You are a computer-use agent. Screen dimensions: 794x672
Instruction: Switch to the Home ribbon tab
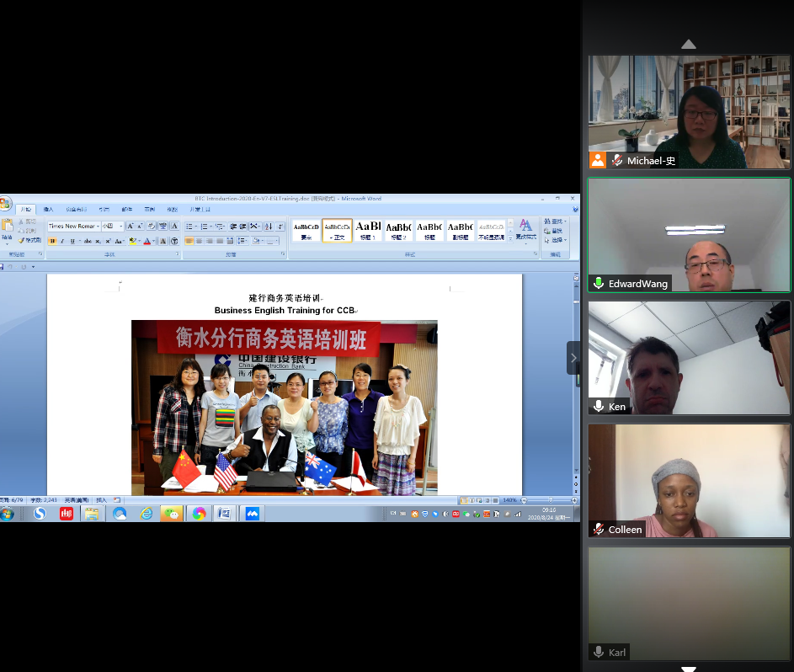click(26, 209)
